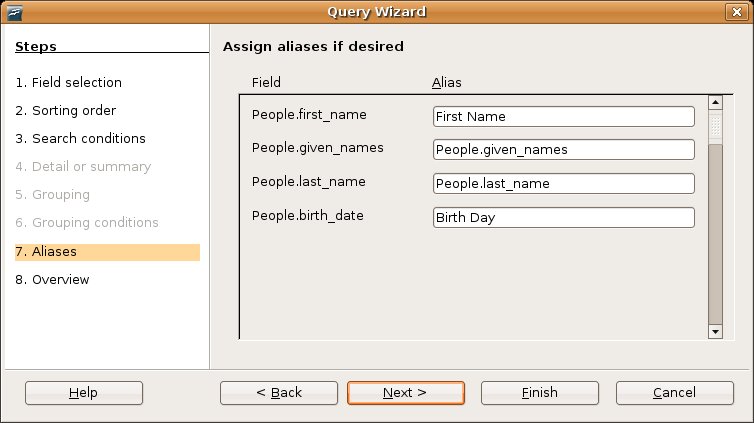
Task: Click the scroll down arrow of alias list
Action: (715, 332)
